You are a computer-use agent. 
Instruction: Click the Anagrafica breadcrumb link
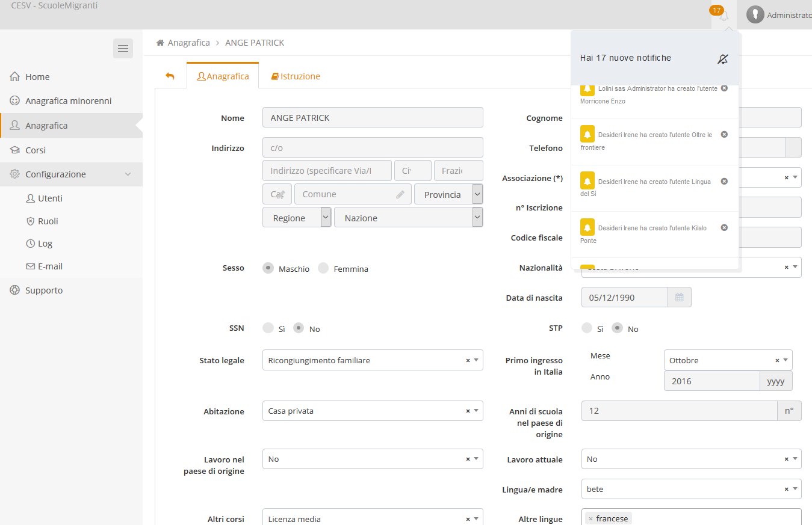188,43
